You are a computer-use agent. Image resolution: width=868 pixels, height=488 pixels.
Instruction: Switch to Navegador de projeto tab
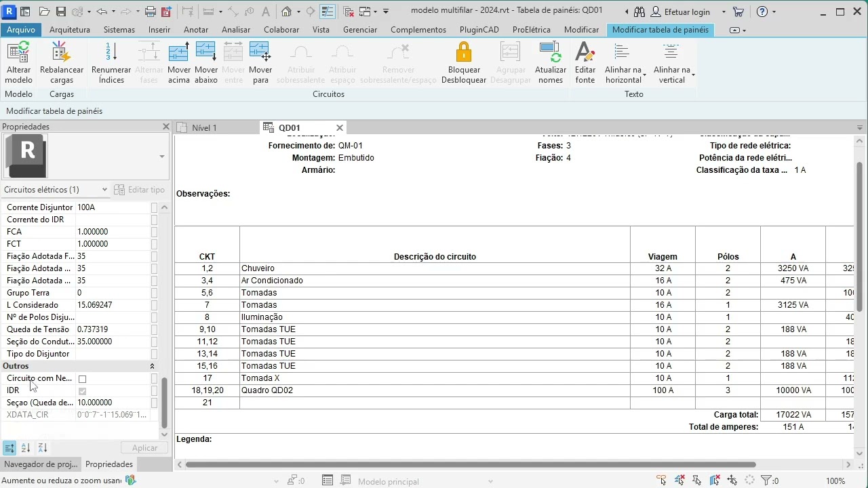pyautogui.click(x=40, y=464)
